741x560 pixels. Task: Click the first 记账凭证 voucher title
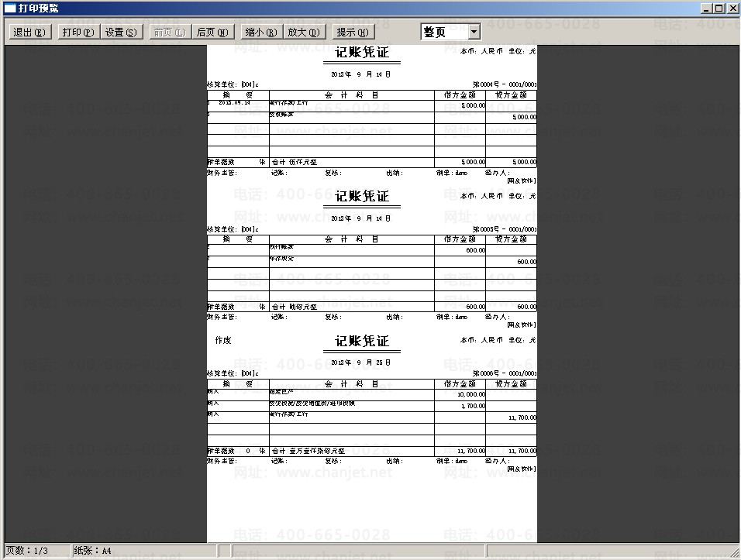pos(361,53)
